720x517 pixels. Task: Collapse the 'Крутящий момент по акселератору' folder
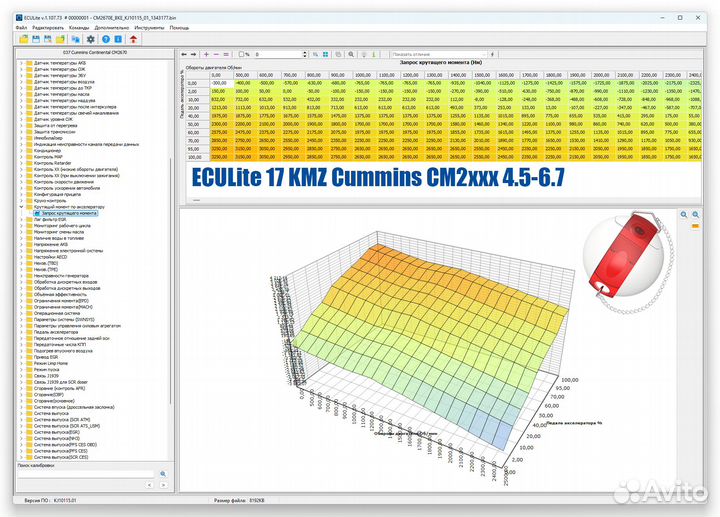(x=21, y=207)
